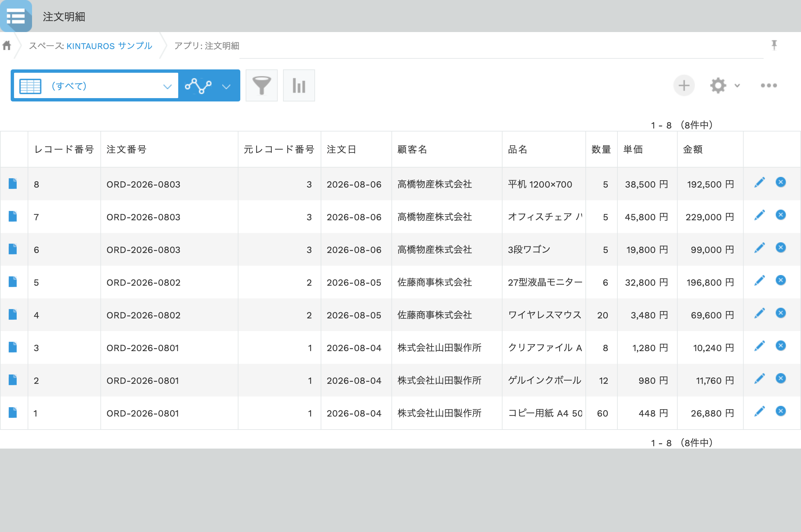Add a new record with plus button

tap(684, 85)
